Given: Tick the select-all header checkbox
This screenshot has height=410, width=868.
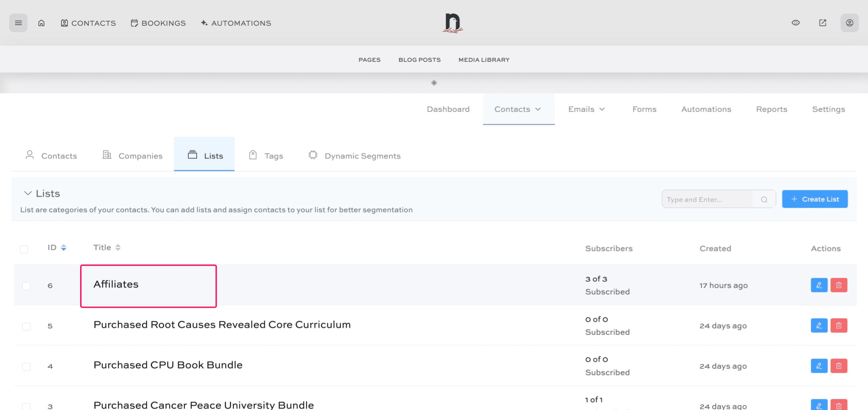Looking at the screenshot, I should [24, 249].
